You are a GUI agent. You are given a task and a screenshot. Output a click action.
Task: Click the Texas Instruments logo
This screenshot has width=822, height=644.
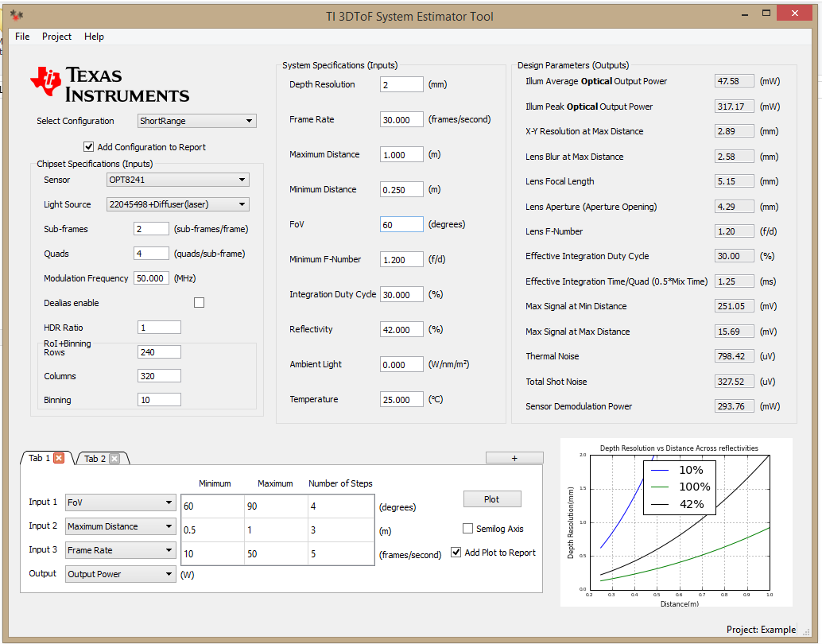[x=110, y=84]
